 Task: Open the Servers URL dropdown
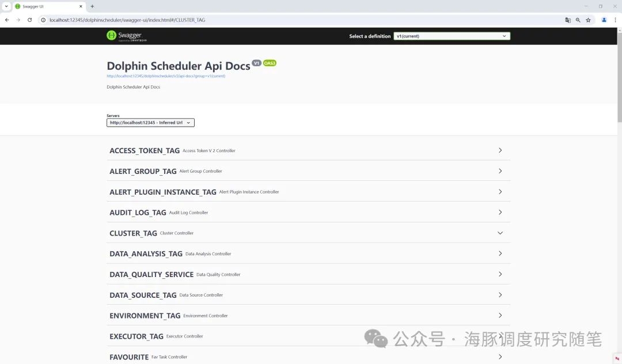click(150, 123)
